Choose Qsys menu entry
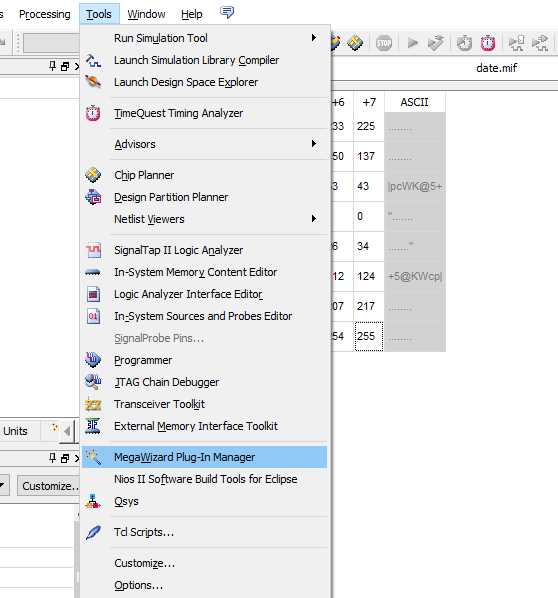The image size is (558, 598). (x=204, y=501)
